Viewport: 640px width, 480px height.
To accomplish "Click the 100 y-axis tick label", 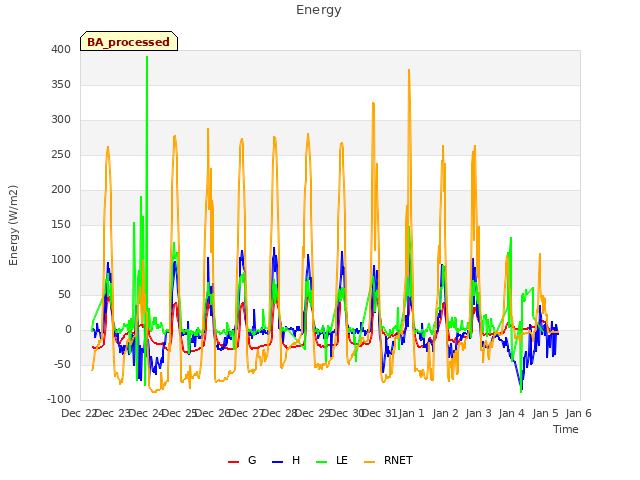I will (61, 260).
